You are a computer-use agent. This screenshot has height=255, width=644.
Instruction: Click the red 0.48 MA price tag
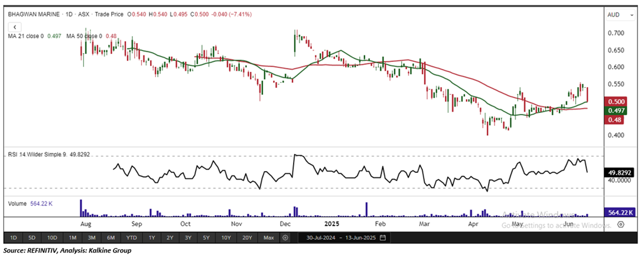[614, 119]
